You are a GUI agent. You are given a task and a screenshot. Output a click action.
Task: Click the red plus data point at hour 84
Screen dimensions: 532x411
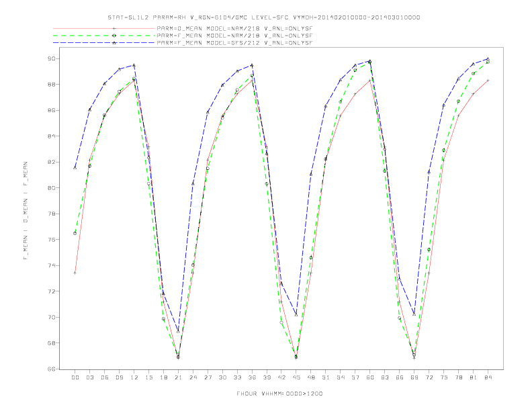point(488,81)
